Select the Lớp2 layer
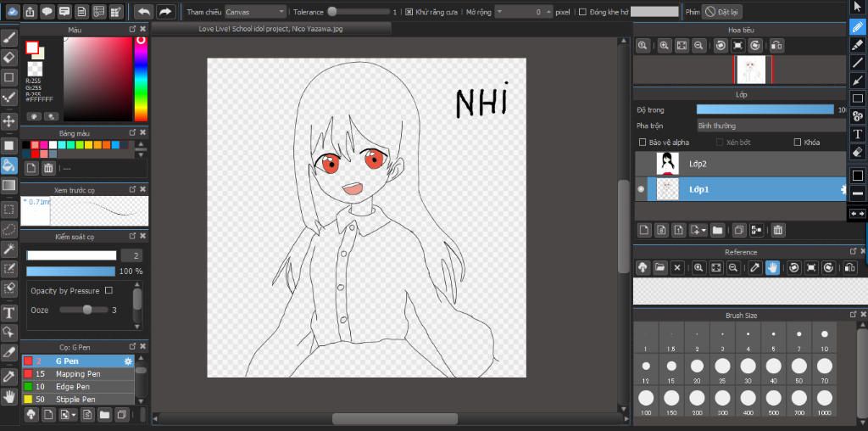868x431 pixels. point(740,164)
